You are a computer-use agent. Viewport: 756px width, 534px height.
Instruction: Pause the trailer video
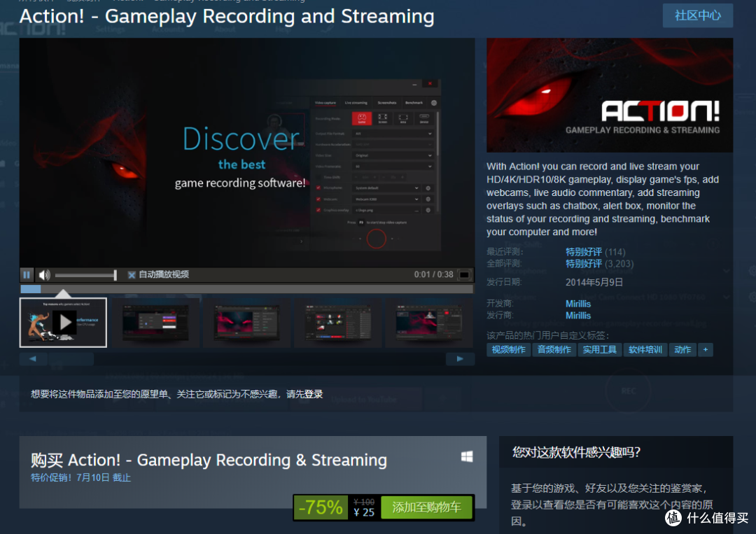tap(27, 275)
